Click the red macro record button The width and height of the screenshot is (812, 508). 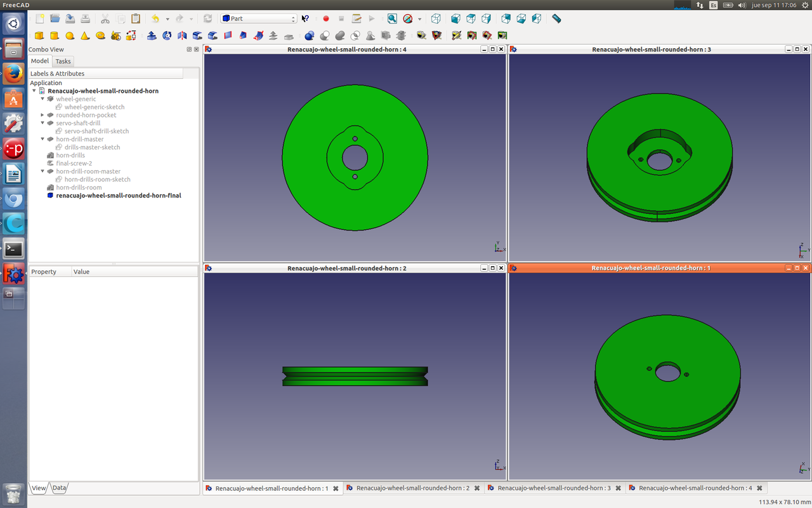click(326, 19)
